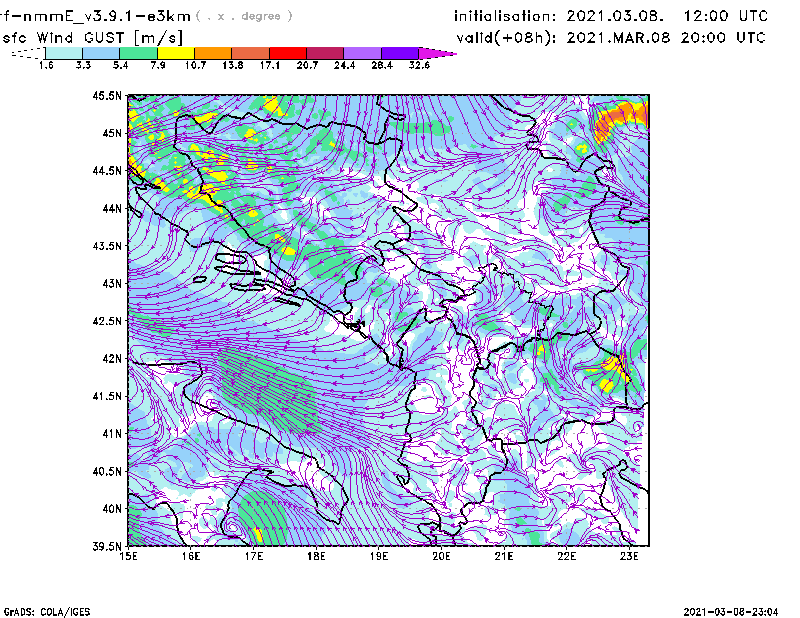Click the 40N latitude label
Screen dimensions: 800x618
point(112,509)
